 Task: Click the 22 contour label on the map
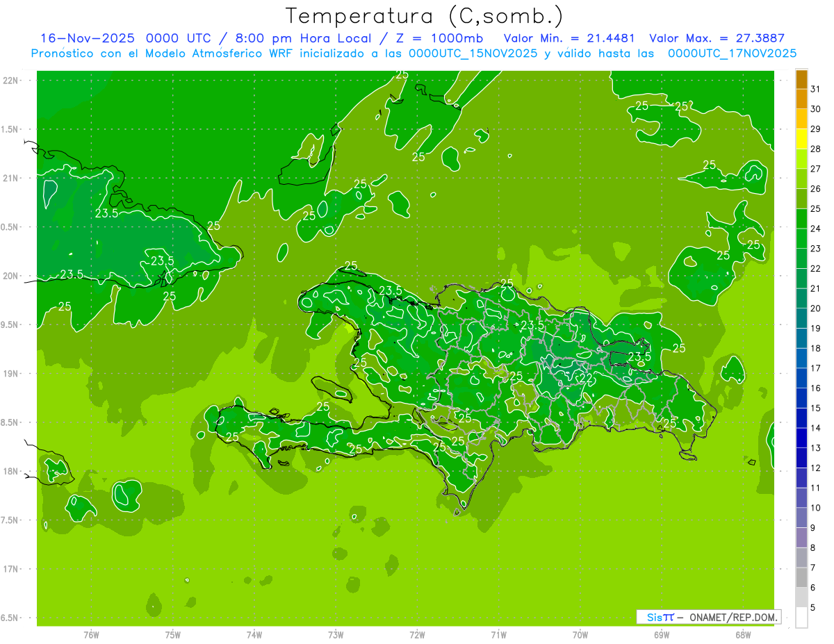coord(586,378)
